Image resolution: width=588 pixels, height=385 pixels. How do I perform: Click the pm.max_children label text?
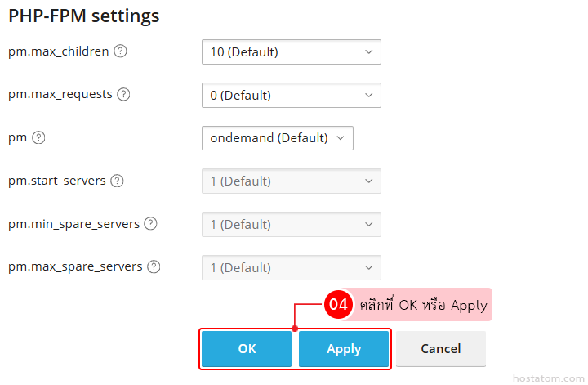58,51
